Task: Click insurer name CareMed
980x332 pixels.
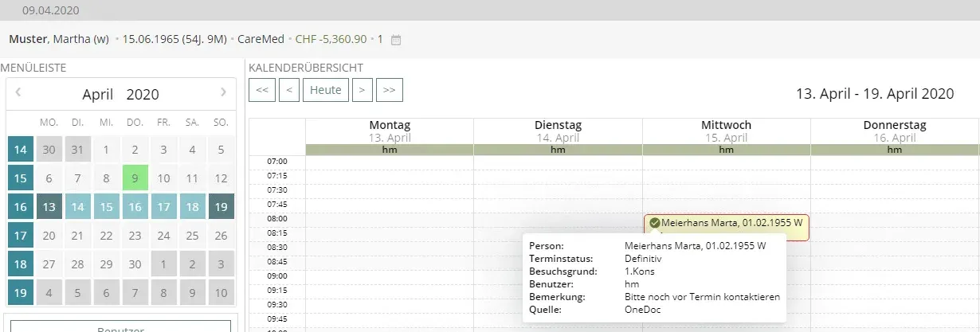Action: pos(262,39)
